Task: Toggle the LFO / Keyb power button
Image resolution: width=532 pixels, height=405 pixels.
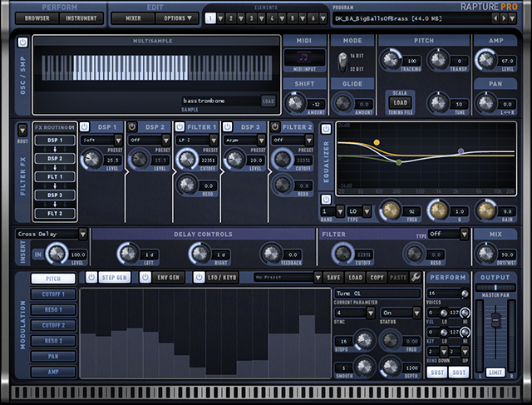Action: pyautogui.click(x=199, y=277)
